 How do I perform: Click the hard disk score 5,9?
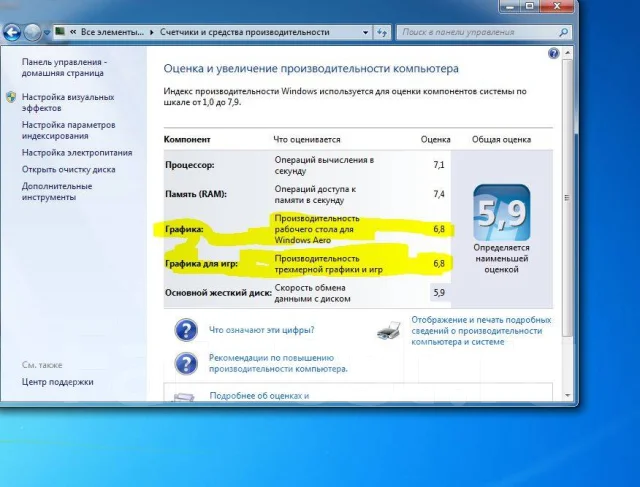tap(439, 293)
